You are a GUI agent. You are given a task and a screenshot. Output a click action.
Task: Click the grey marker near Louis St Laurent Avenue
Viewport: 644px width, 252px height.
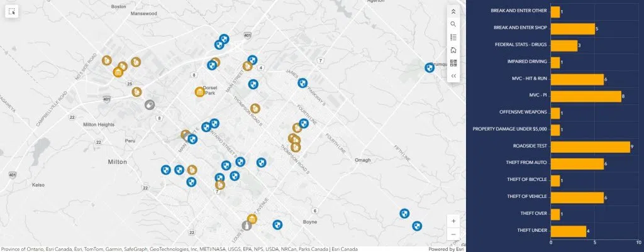coord(246,225)
